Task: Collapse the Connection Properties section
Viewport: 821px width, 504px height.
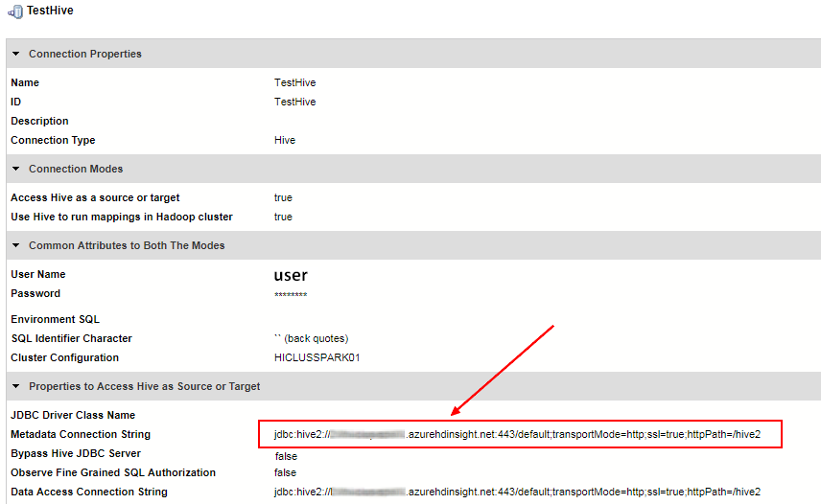Action: (x=16, y=54)
